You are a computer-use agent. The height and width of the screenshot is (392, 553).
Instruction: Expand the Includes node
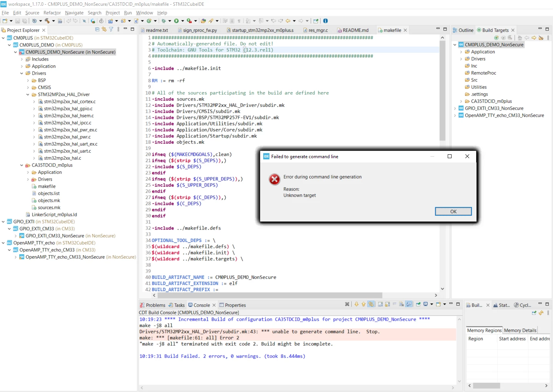pyautogui.click(x=22, y=59)
